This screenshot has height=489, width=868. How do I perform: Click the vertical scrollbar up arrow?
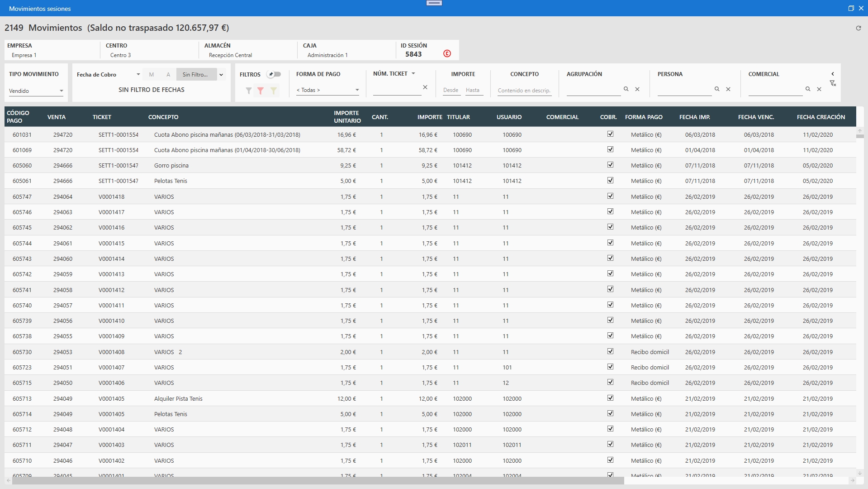860,131
